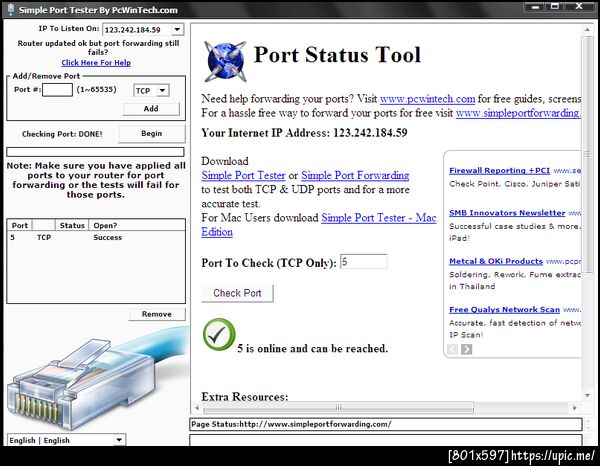
Task: Click the scroll left arrow of web panel
Action: coord(197,407)
